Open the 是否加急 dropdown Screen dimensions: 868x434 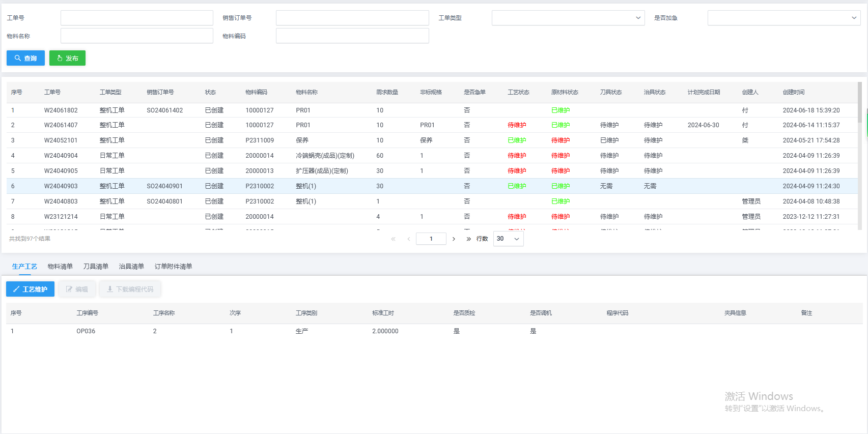click(x=783, y=18)
